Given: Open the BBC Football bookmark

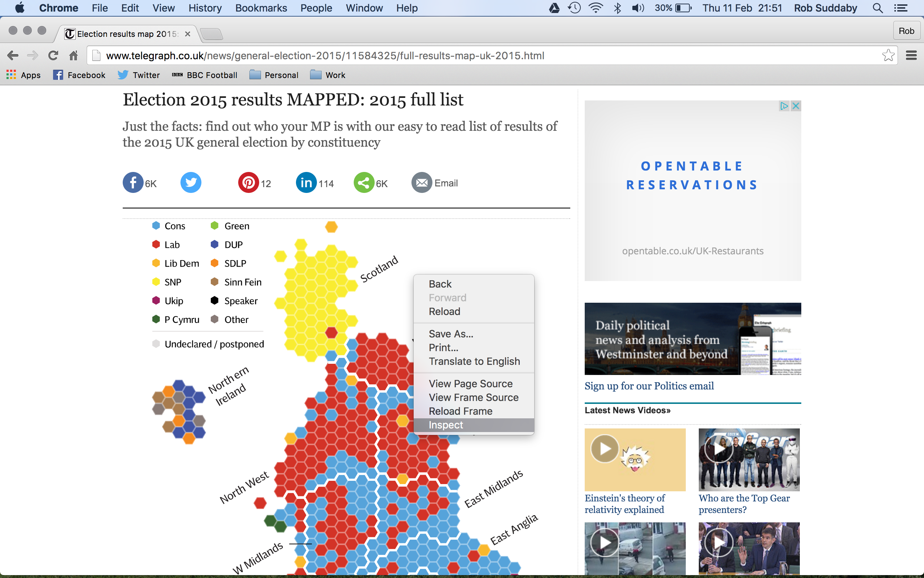Looking at the screenshot, I should 205,75.
